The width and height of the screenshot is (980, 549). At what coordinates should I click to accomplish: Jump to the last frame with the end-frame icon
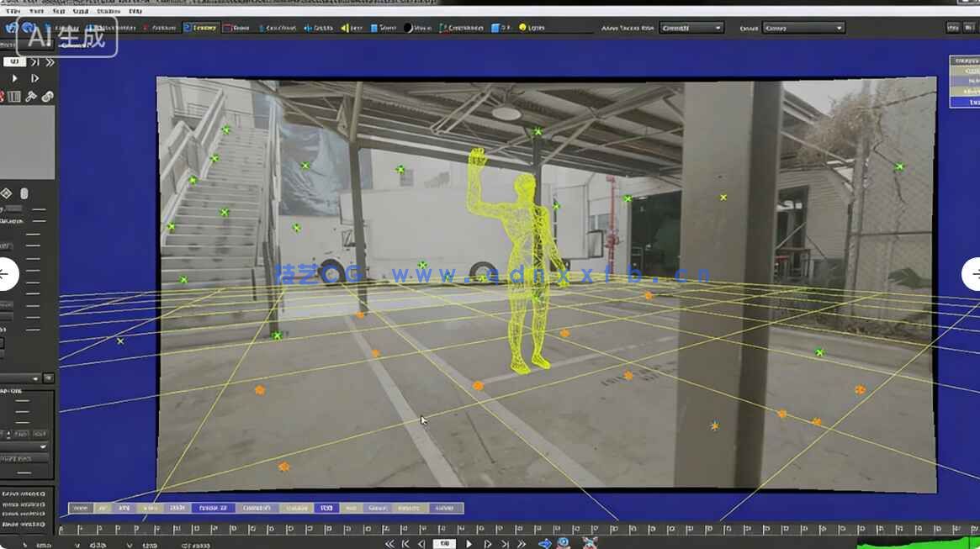pyautogui.click(x=506, y=543)
